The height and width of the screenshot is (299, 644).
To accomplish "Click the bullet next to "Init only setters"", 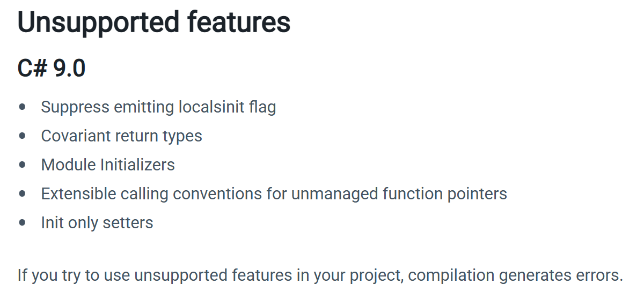I will (22, 223).
